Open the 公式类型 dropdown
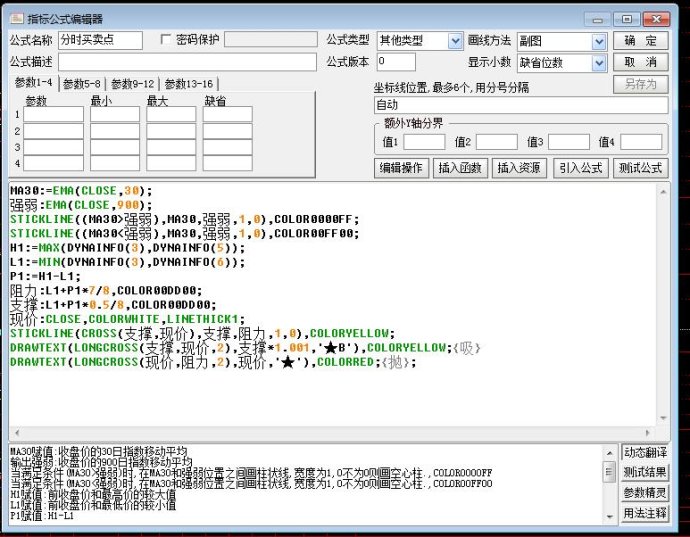The width and height of the screenshot is (690, 537). click(x=455, y=41)
